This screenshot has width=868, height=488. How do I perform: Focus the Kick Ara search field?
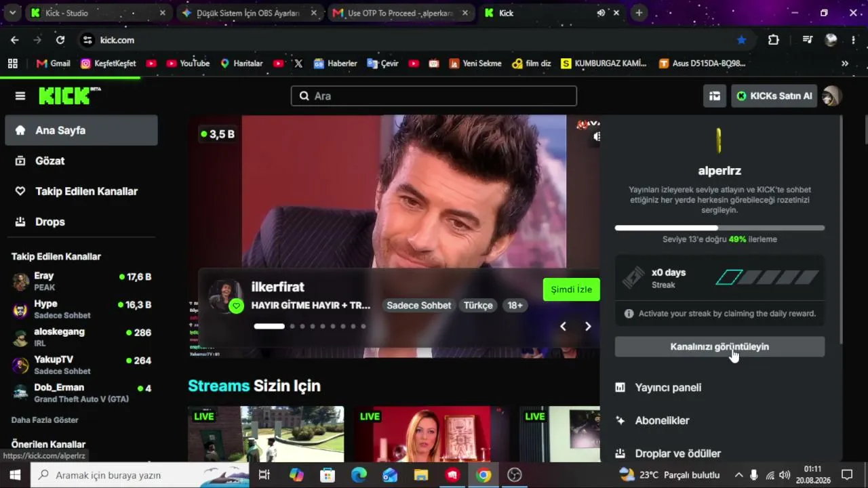pos(434,96)
